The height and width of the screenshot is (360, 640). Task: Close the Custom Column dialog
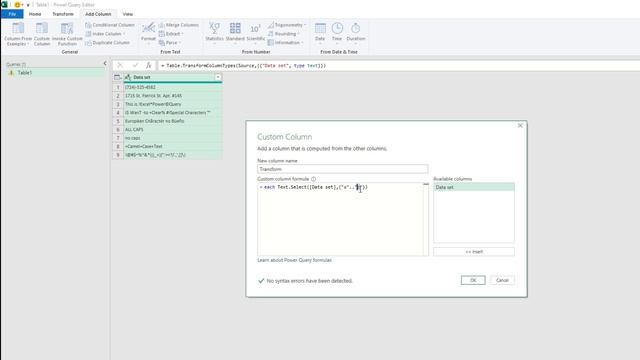click(520, 126)
